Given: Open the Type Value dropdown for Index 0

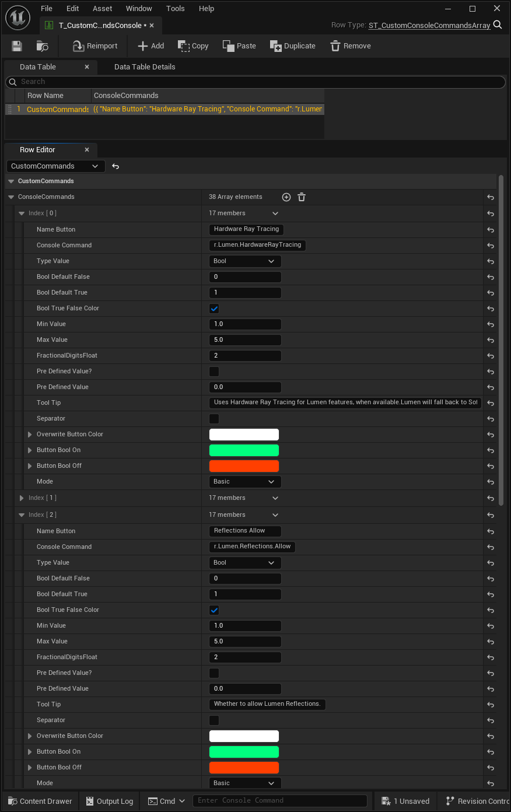Looking at the screenshot, I should (244, 261).
